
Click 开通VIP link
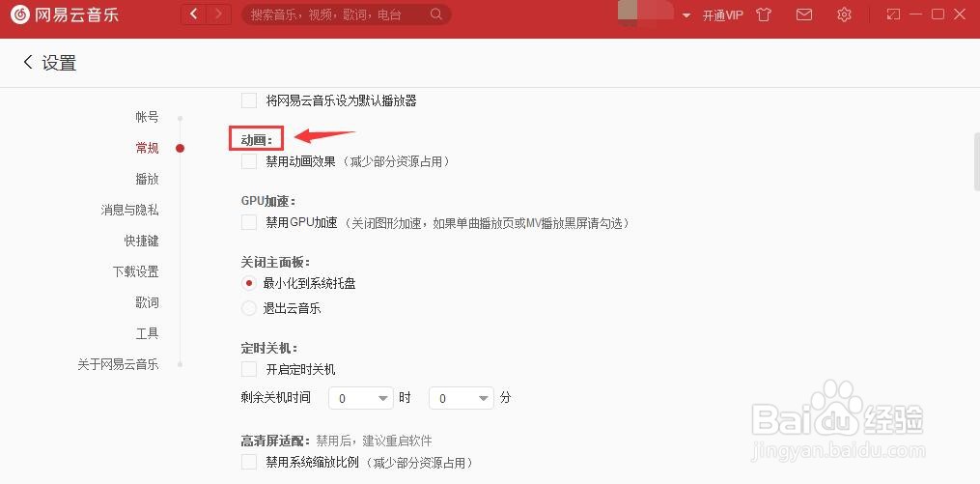722,15
